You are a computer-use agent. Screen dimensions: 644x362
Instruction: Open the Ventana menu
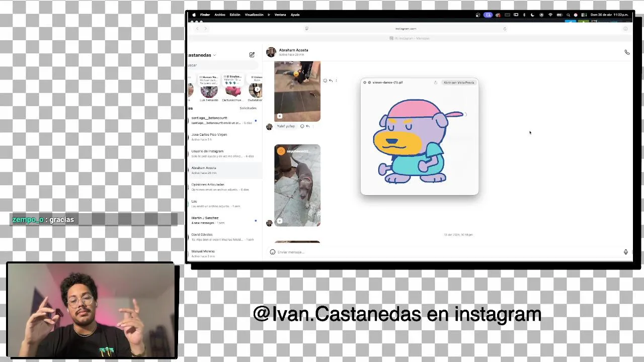(x=280, y=15)
